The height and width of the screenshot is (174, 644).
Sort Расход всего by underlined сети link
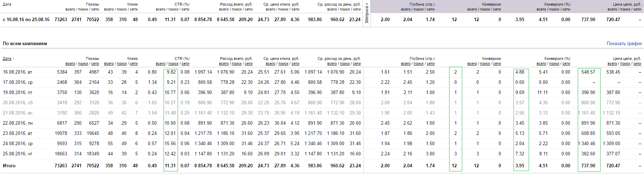click(249, 64)
